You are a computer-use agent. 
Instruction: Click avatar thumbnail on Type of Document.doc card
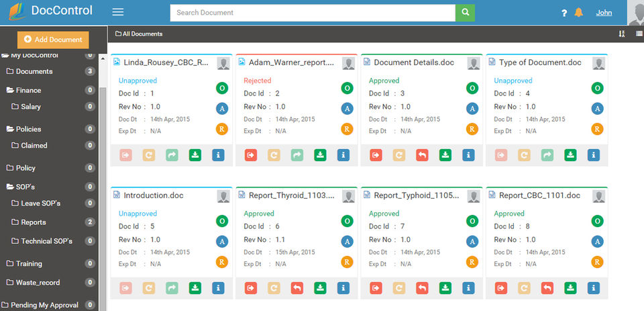coord(598,63)
